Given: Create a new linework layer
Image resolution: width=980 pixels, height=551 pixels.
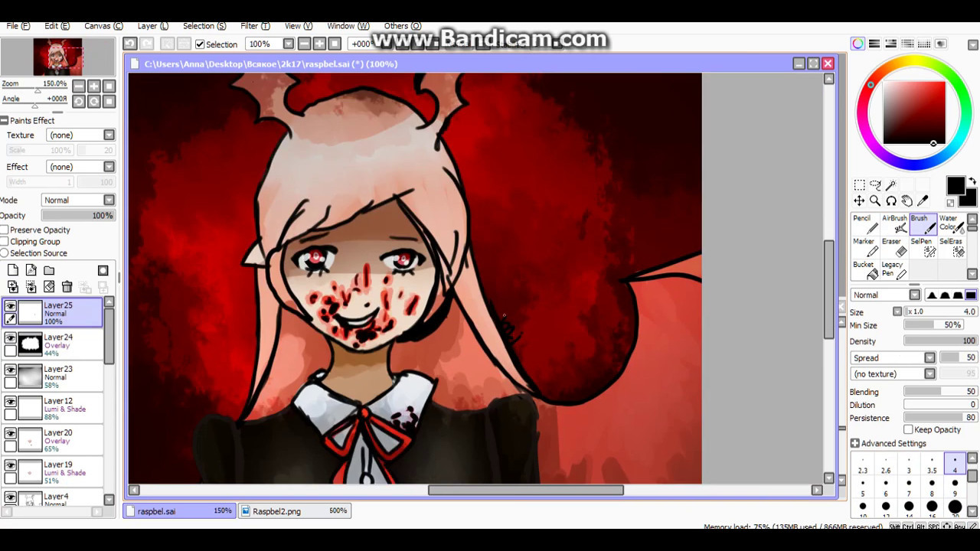Looking at the screenshot, I should (31, 270).
